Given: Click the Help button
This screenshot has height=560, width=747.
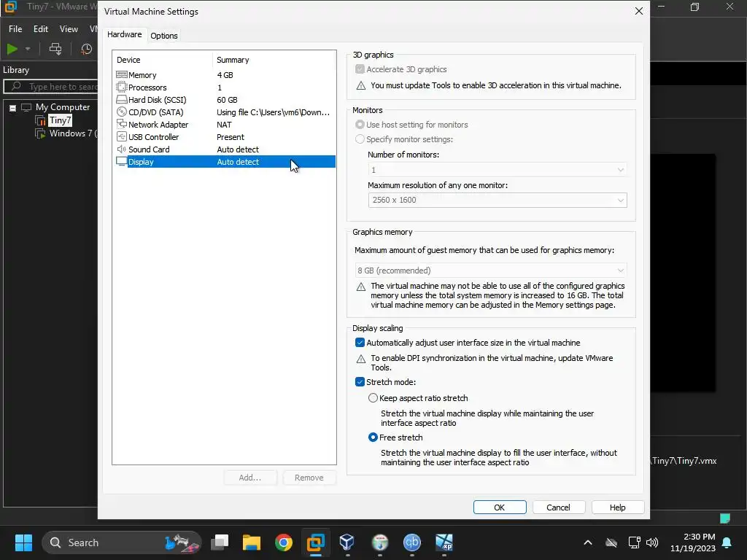Looking at the screenshot, I should click(618, 507).
